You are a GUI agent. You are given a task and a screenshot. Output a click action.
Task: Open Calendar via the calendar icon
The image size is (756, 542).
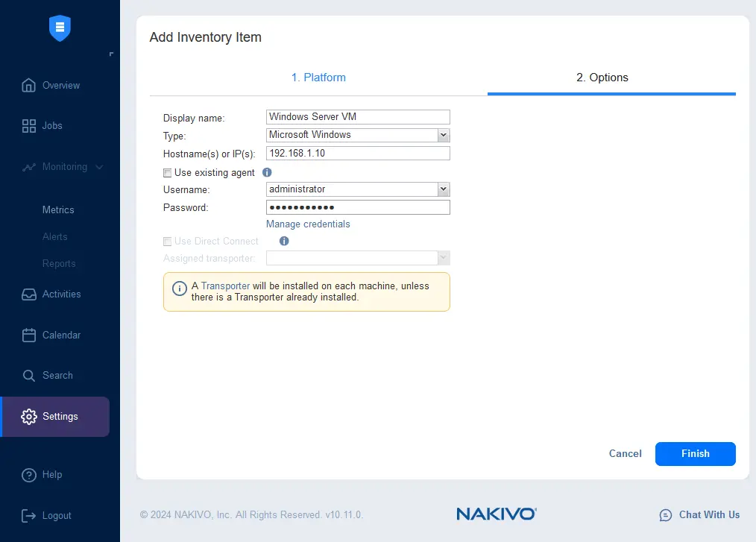point(29,335)
